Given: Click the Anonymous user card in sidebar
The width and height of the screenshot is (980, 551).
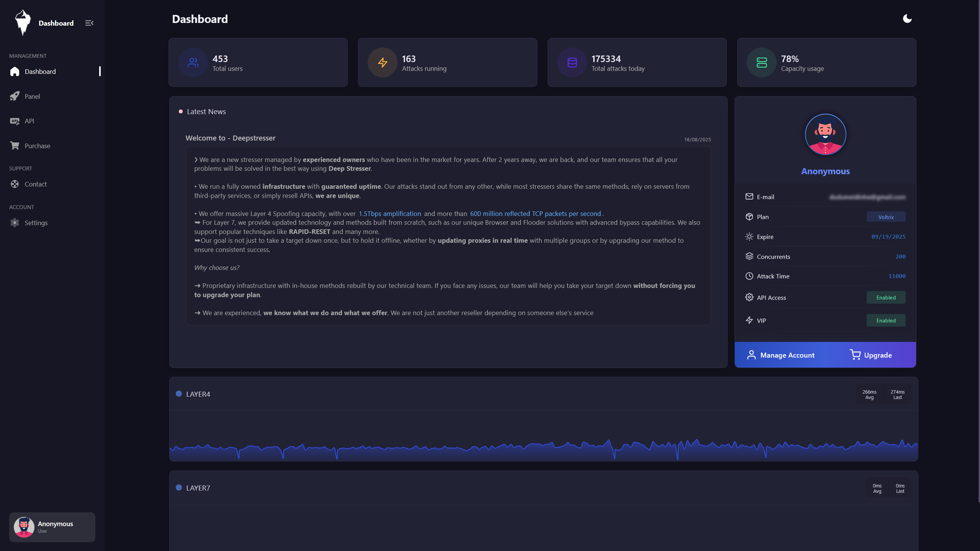Looking at the screenshot, I should pyautogui.click(x=52, y=527).
